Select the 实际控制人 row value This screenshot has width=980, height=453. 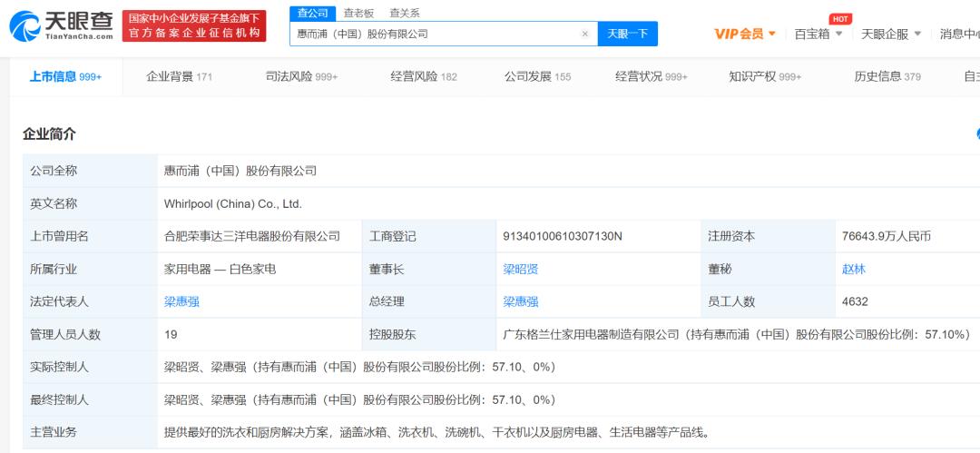[x=360, y=368]
